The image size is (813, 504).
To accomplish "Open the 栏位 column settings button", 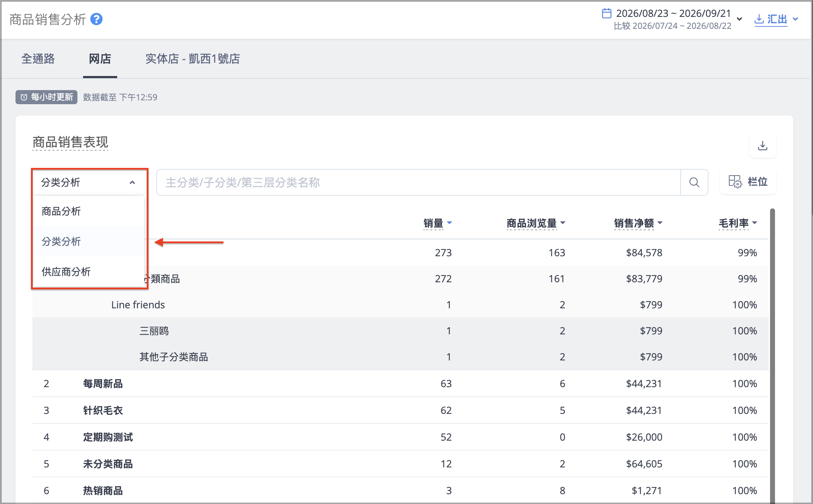I will click(x=748, y=182).
